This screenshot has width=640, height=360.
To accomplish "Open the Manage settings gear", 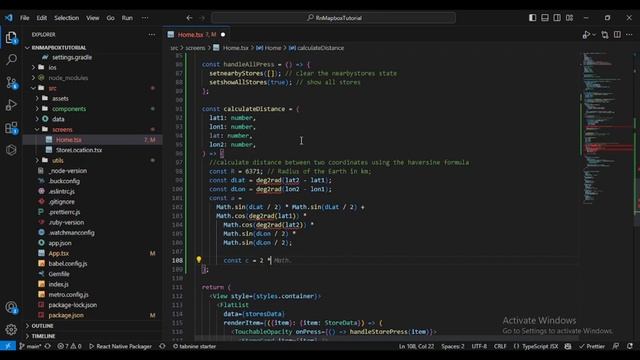I will (11, 329).
